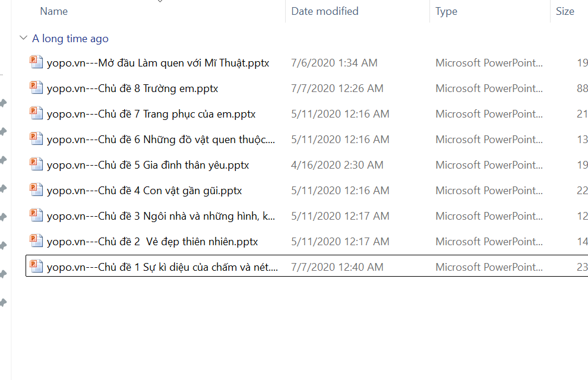Sort files by the Name column header
The height and width of the screenshot is (380, 588).
tap(54, 11)
